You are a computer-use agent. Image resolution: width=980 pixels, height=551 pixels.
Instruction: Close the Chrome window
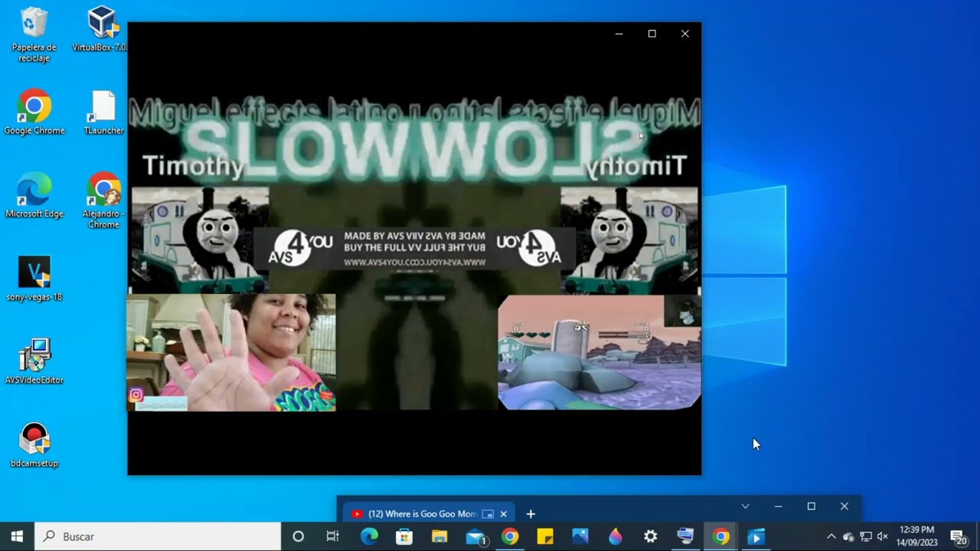(844, 507)
